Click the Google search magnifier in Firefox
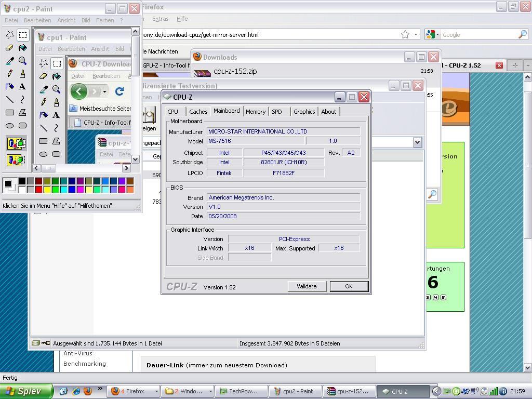Screen dimensions: 532x399 (x=523, y=34)
